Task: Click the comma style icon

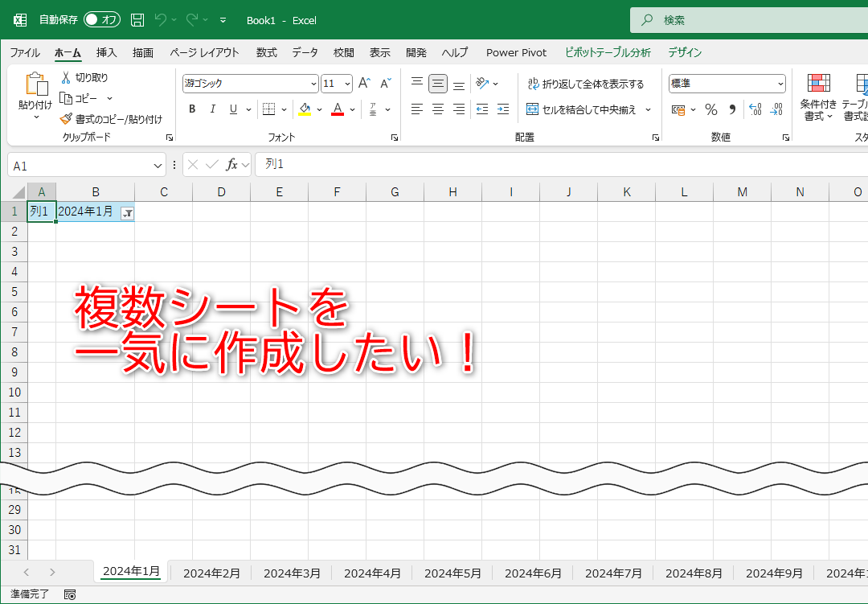Action: 733,109
